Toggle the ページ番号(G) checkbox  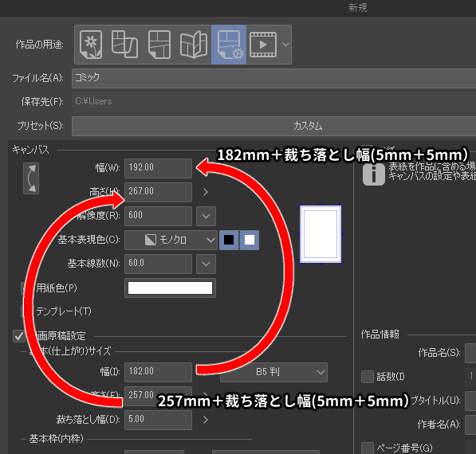coord(368,448)
